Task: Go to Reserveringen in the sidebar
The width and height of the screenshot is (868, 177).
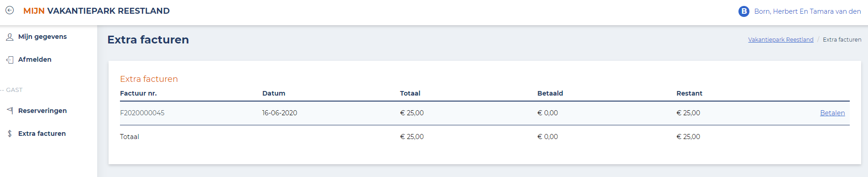Action: pos(42,111)
